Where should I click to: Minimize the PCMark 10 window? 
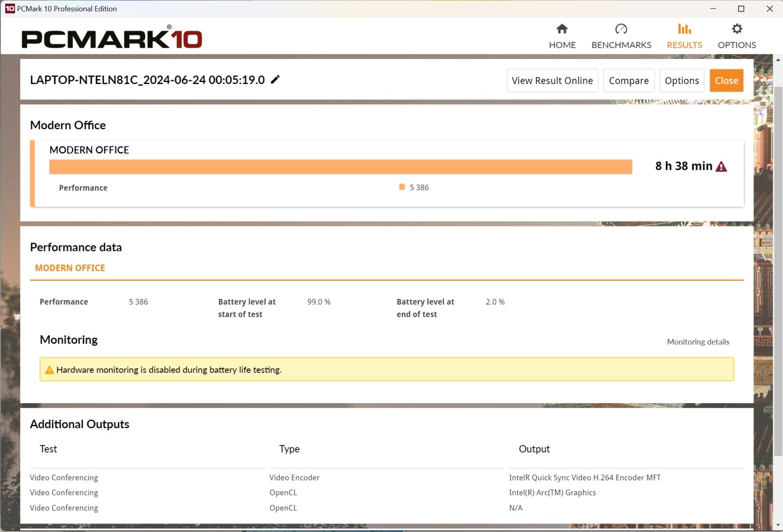pyautogui.click(x=713, y=8)
